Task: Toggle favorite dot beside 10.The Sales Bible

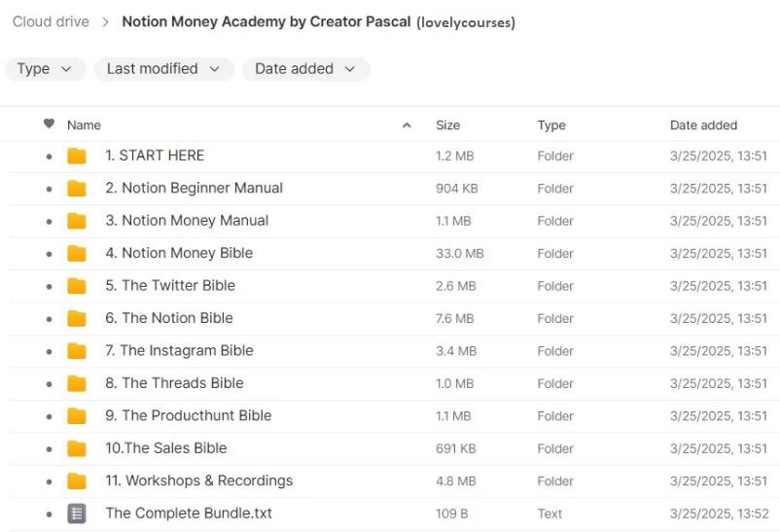Action: pos(49,448)
